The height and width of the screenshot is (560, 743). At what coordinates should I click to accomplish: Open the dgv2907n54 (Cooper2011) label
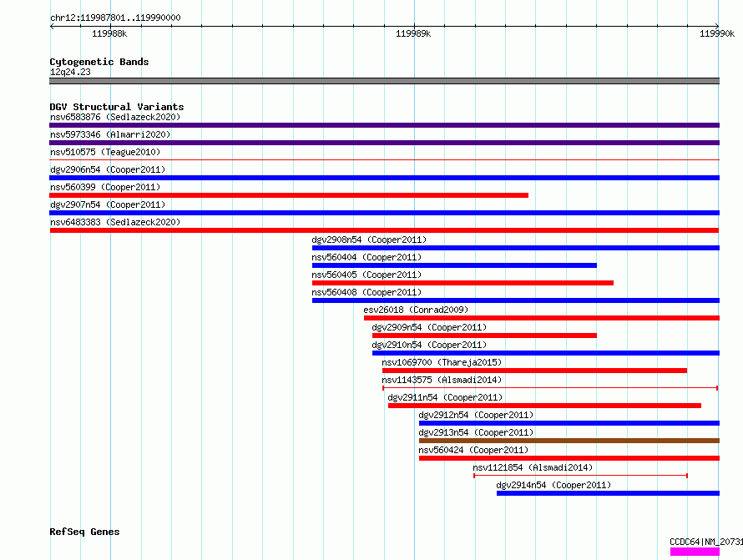[x=108, y=204]
